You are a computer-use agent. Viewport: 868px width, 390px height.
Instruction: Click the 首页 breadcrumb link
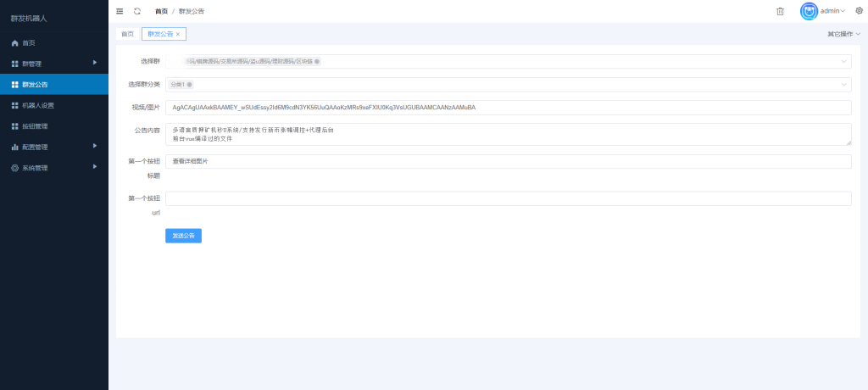[x=161, y=11]
